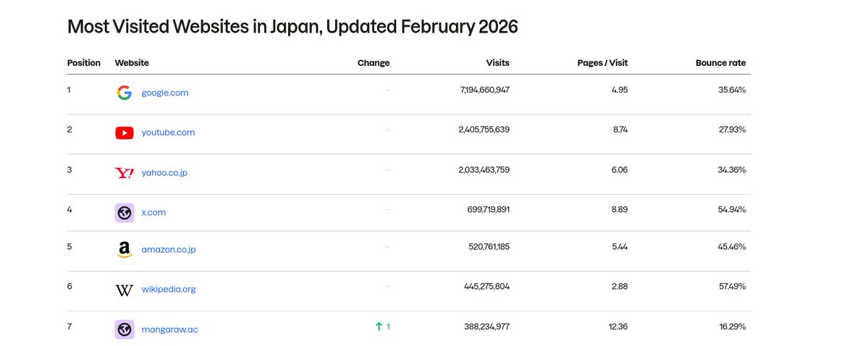Open the mangaraw.ac link

pyautogui.click(x=169, y=329)
